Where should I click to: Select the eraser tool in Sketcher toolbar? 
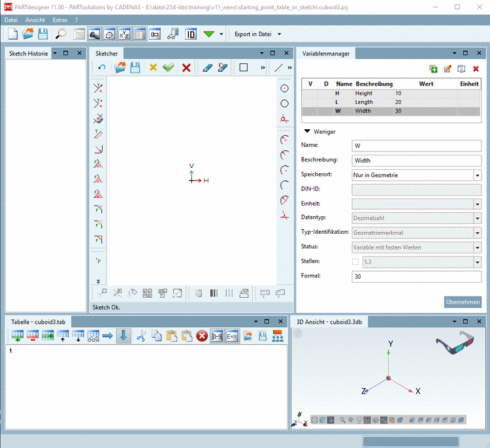(x=207, y=68)
